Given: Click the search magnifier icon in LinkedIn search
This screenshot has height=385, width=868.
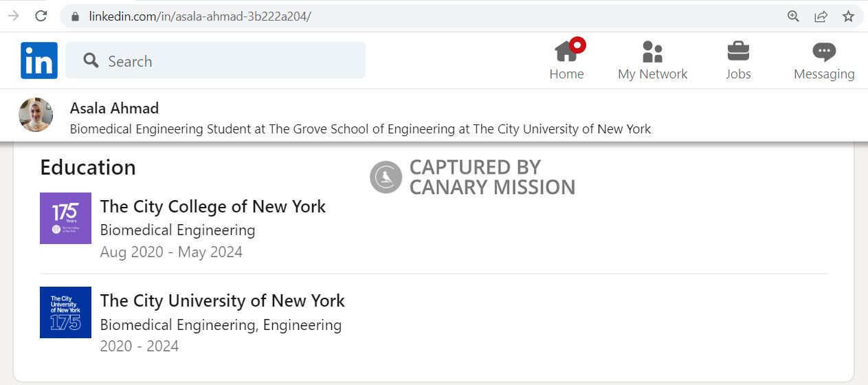Looking at the screenshot, I should 91,60.
